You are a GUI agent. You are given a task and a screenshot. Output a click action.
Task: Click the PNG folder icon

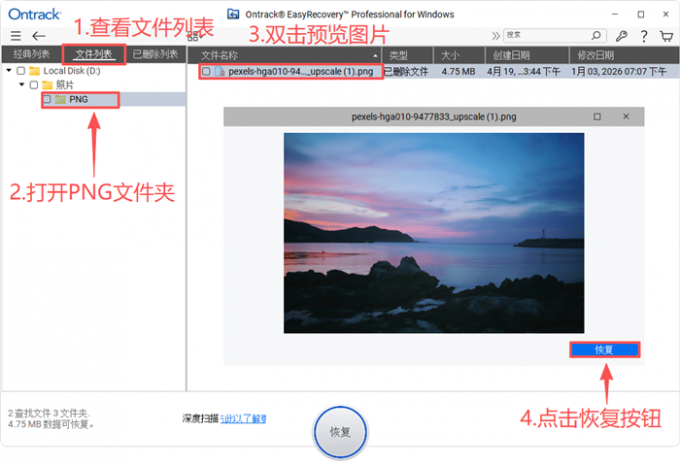[60, 100]
